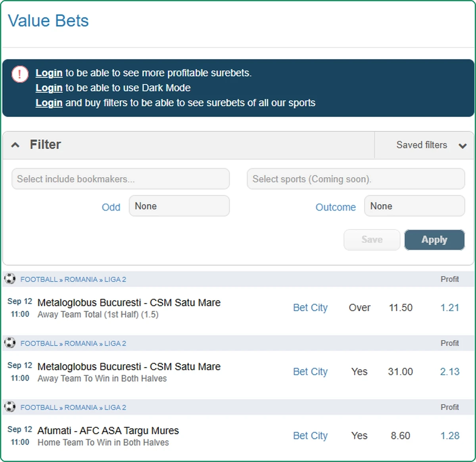
Task: Click the Value Bets page heading
Action: [48, 21]
